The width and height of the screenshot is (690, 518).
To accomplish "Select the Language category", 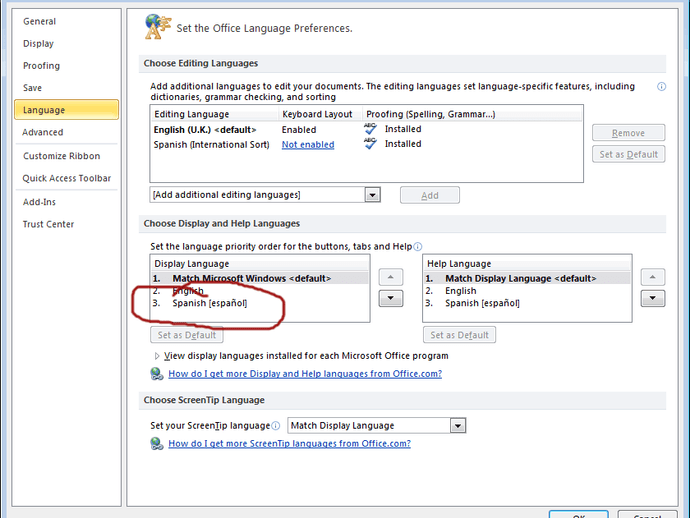I will 66,110.
